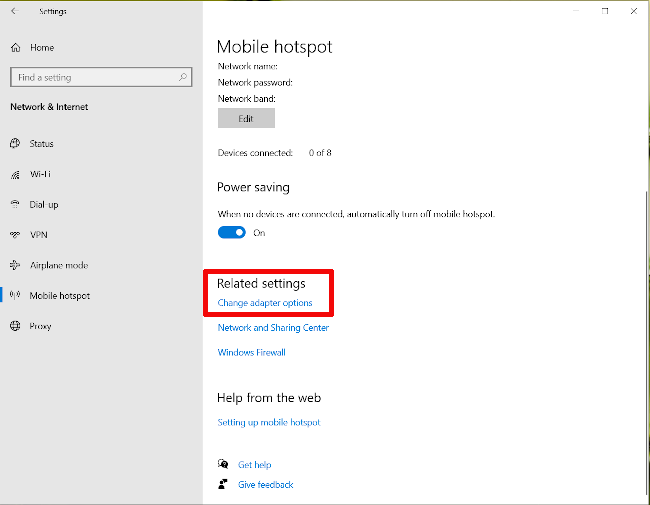Click the Network & Internet heading

click(x=49, y=107)
